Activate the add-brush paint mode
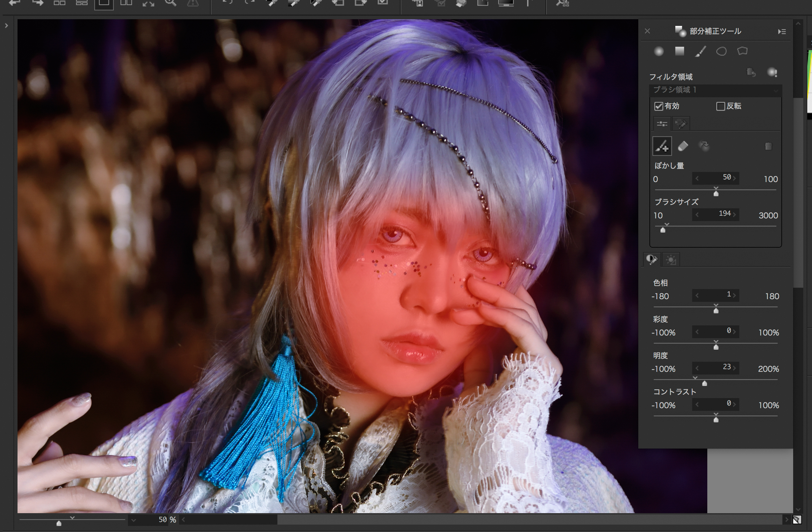Screen dimensions: 812x532 pyautogui.click(x=662, y=147)
